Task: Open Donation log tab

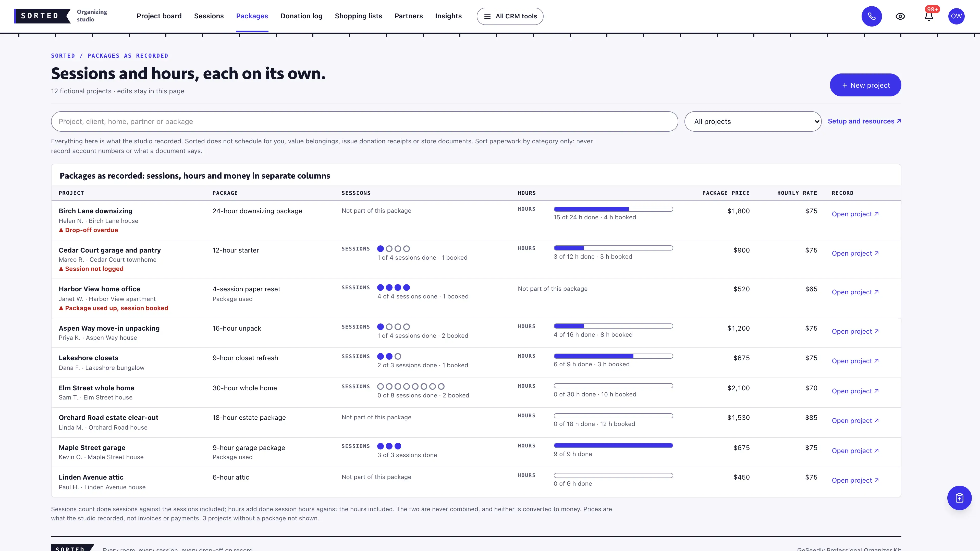Action: [x=301, y=16]
